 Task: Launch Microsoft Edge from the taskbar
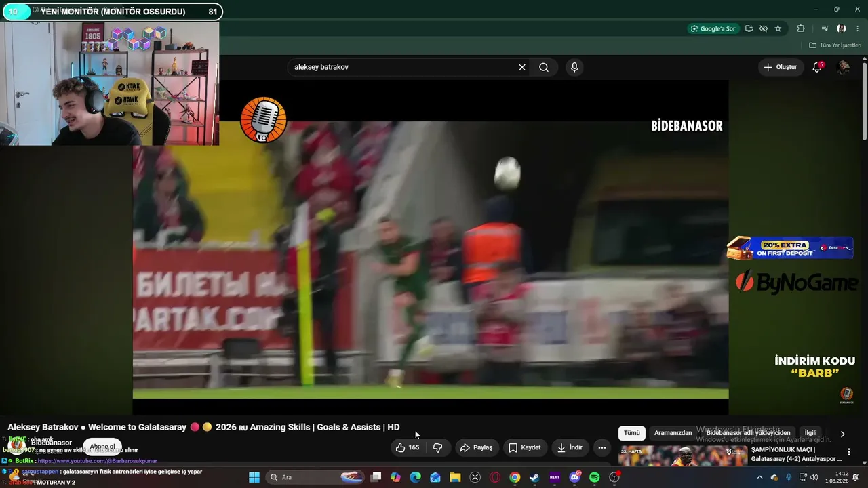(x=416, y=477)
